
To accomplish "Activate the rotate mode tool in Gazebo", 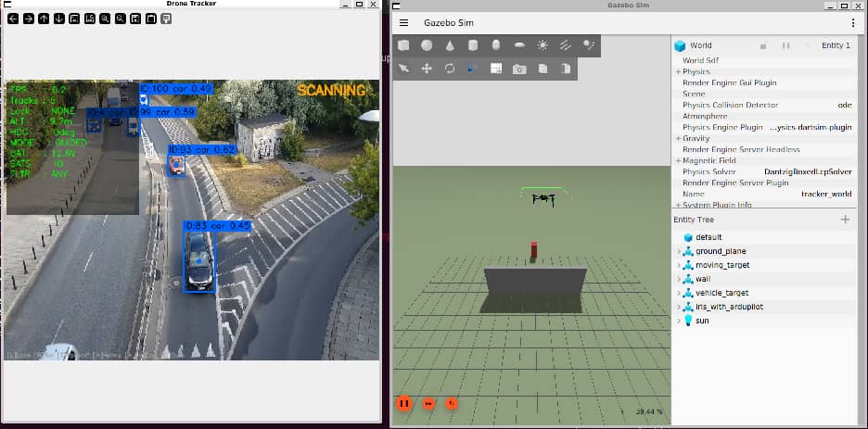I will (450, 69).
